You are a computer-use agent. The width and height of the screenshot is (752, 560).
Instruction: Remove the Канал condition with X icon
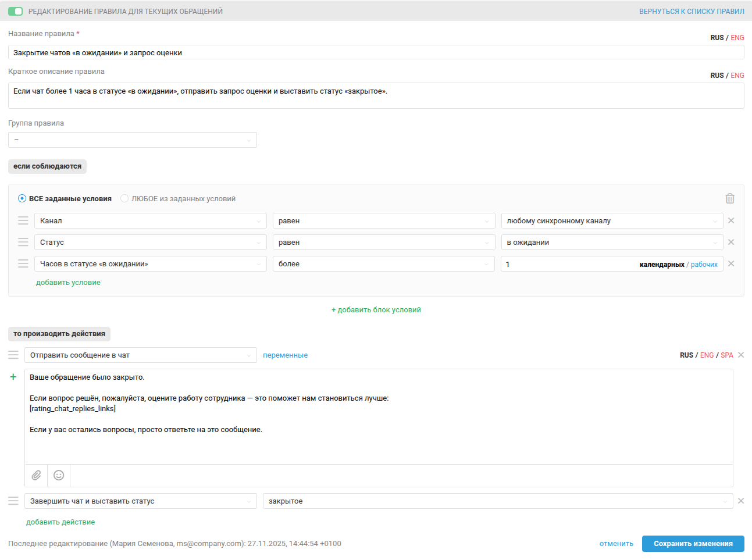pyautogui.click(x=731, y=220)
